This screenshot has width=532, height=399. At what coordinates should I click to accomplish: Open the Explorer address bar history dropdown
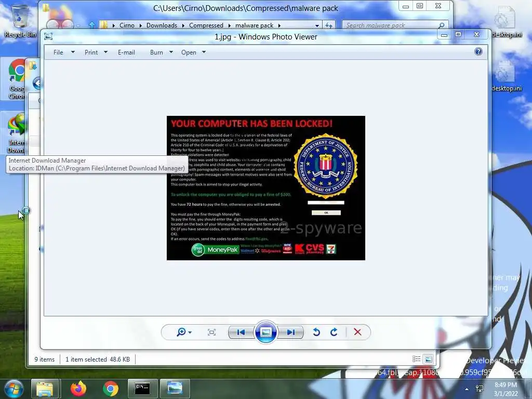click(x=317, y=25)
